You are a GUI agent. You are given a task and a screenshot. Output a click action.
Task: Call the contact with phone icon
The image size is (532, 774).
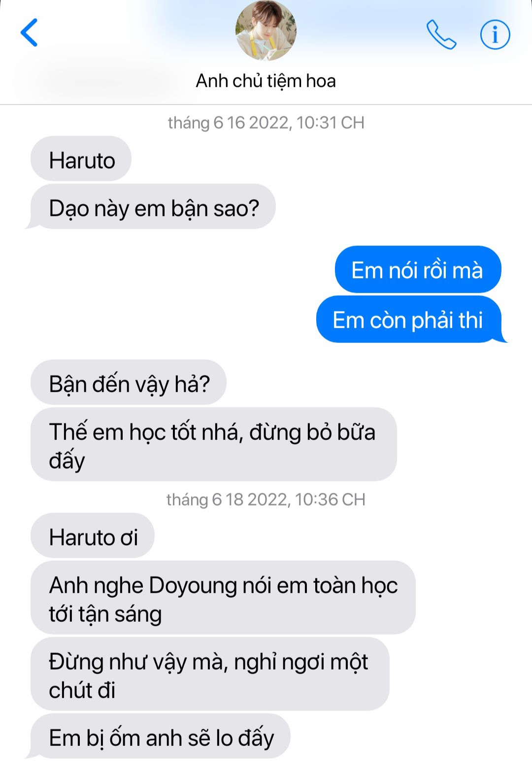(x=441, y=34)
